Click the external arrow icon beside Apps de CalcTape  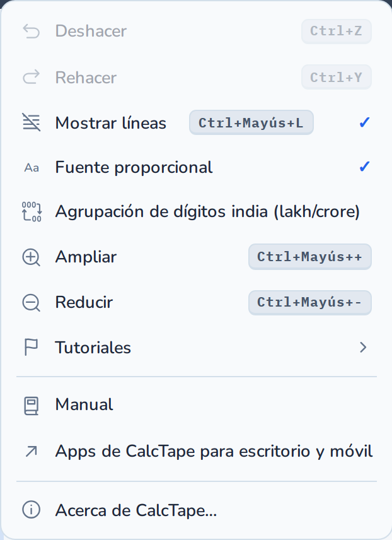pos(32,452)
